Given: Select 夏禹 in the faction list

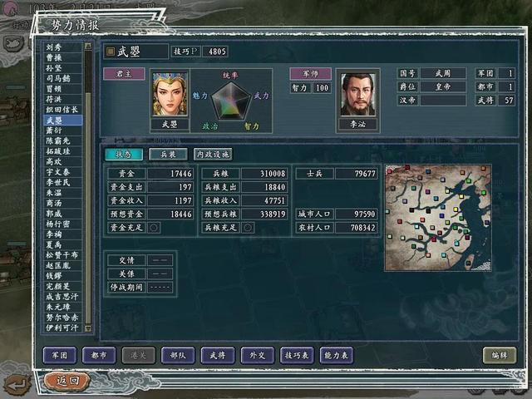Looking at the screenshot, I should coord(63,244).
